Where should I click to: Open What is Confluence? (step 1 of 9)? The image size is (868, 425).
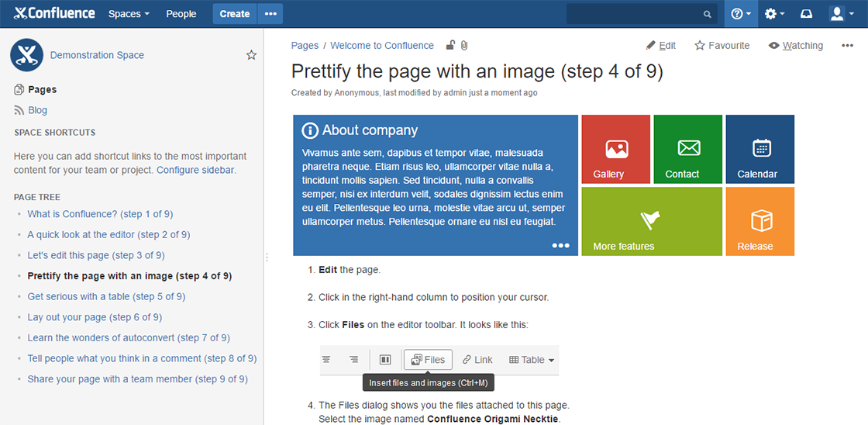(x=100, y=214)
